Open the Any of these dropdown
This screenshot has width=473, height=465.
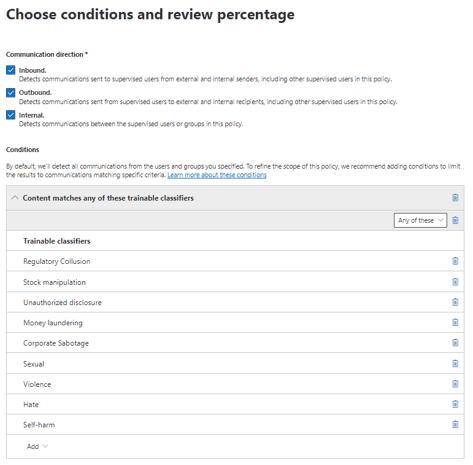click(x=420, y=220)
